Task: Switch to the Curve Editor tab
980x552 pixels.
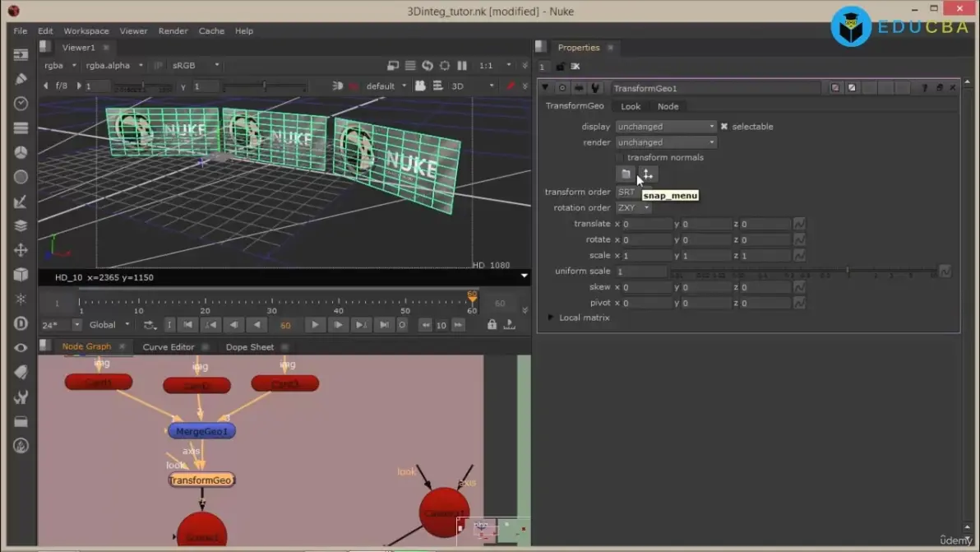Action: coord(169,347)
